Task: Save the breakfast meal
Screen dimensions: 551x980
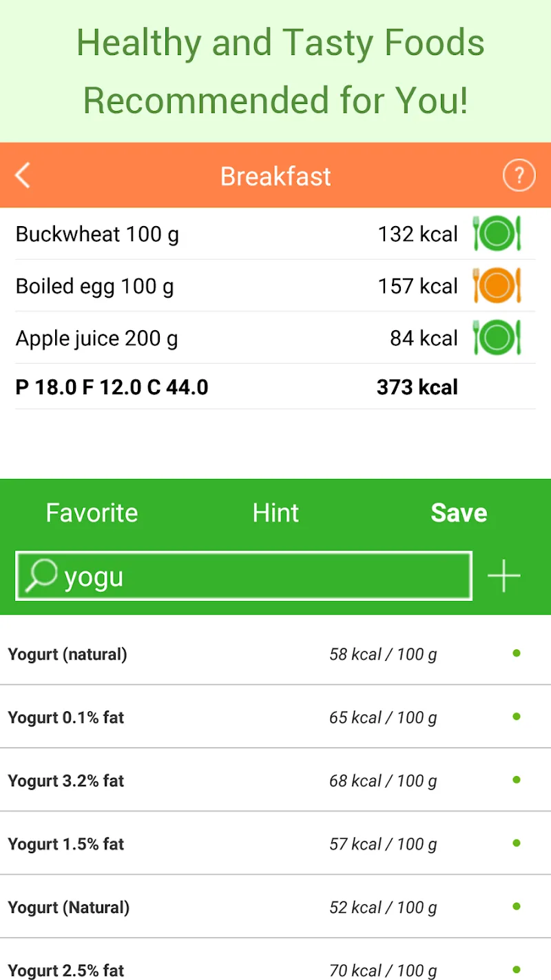Action: click(x=459, y=513)
